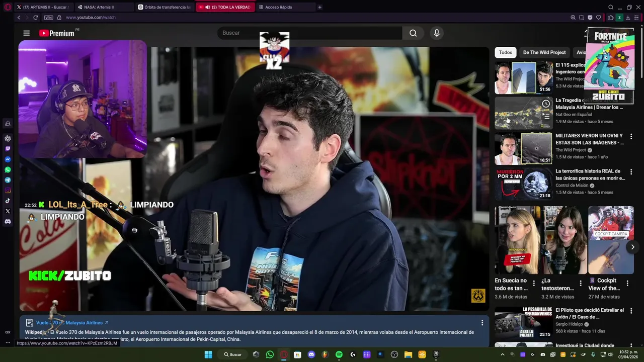Open MILITARES VIERON UN OVNI video title
The width and height of the screenshot is (644, 362).
click(x=590, y=139)
